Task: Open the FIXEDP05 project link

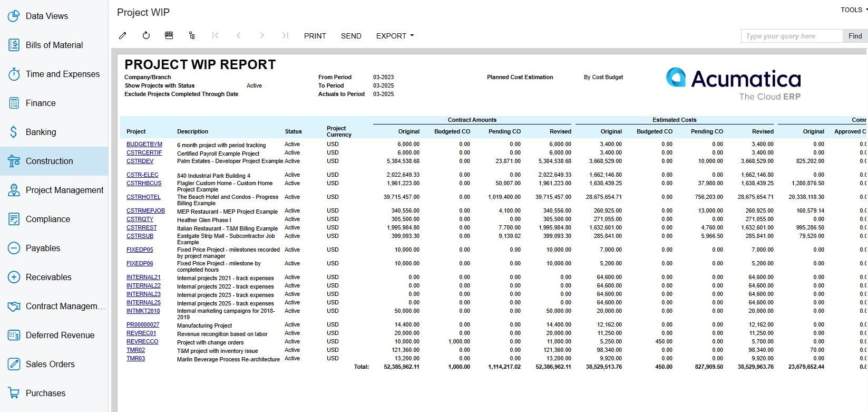Action: pyautogui.click(x=140, y=250)
